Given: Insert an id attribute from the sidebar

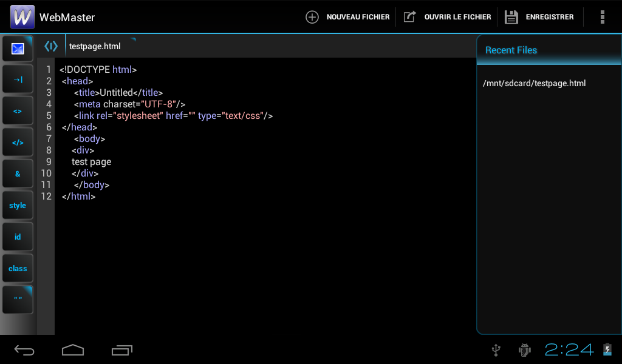Looking at the screenshot, I should coord(18,237).
